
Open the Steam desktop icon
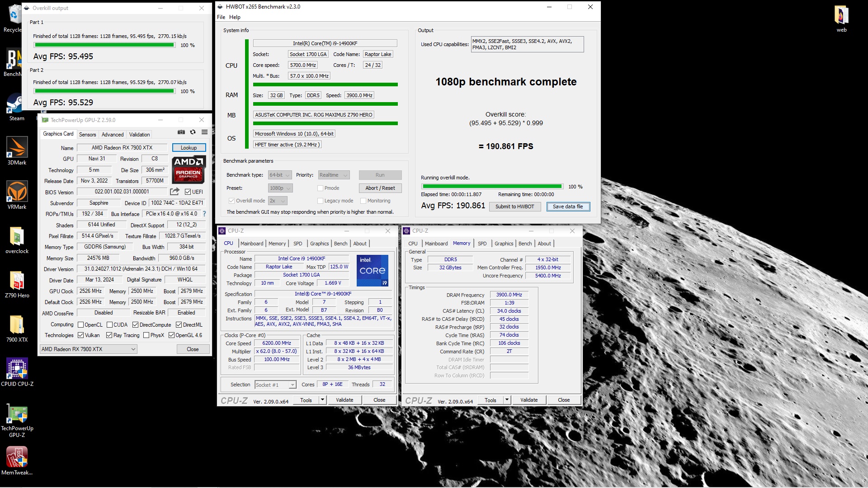(17, 108)
